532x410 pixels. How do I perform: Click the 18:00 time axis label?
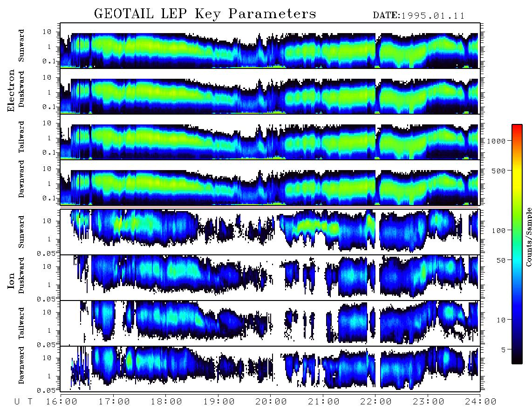[166, 402]
